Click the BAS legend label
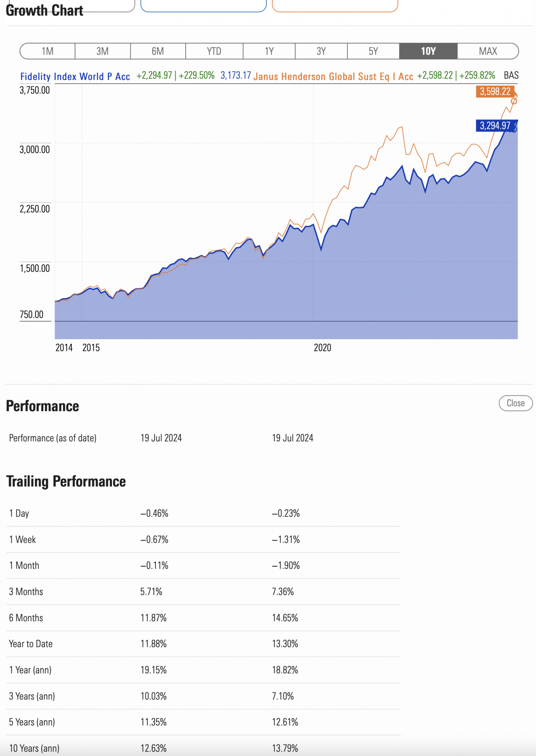Screen dimensions: 536x756 tap(511, 75)
